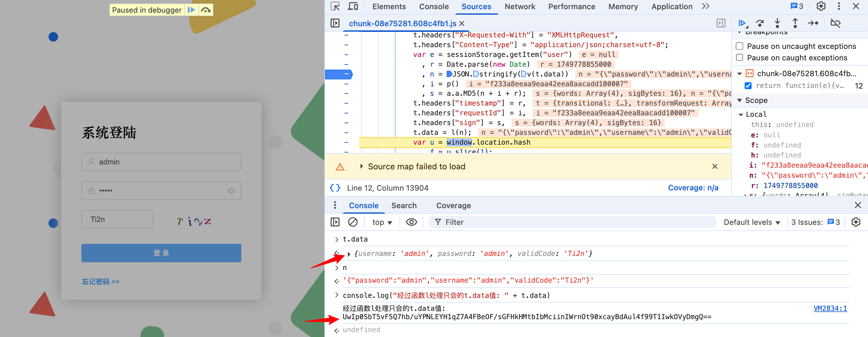Step over from Paused in debugger overlay
The height and width of the screenshot is (337, 868).
tap(206, 10)
